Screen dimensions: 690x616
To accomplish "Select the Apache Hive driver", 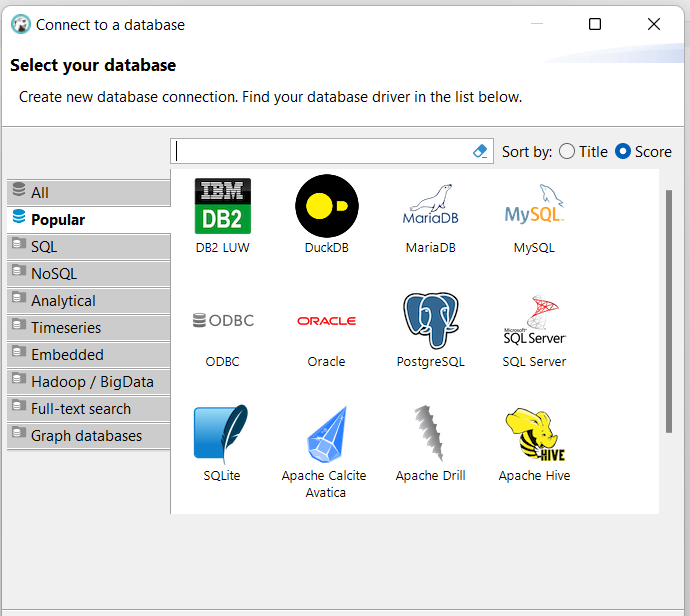I will coord(534,435).
